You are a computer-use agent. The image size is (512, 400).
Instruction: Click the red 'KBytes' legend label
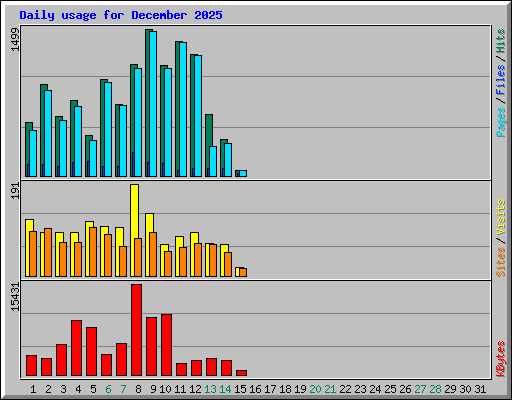[501, 359]
